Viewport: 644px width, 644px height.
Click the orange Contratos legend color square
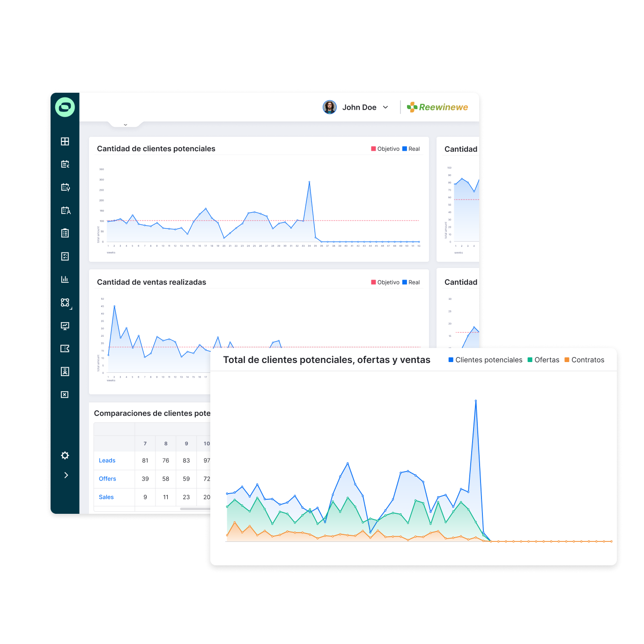(567, 360)
